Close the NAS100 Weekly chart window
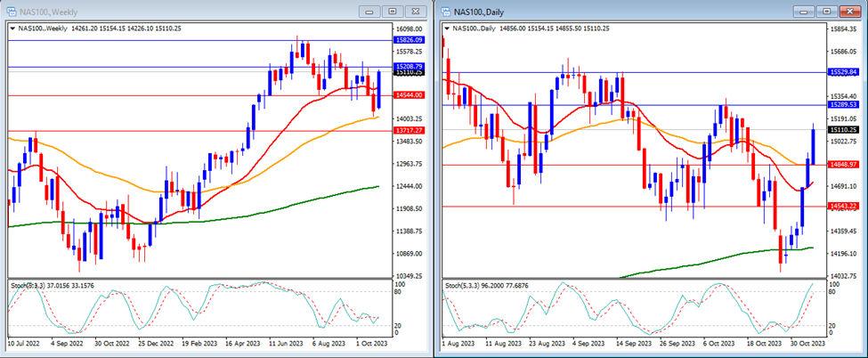The width and height of the screenshot is (868, 358). 414,11
